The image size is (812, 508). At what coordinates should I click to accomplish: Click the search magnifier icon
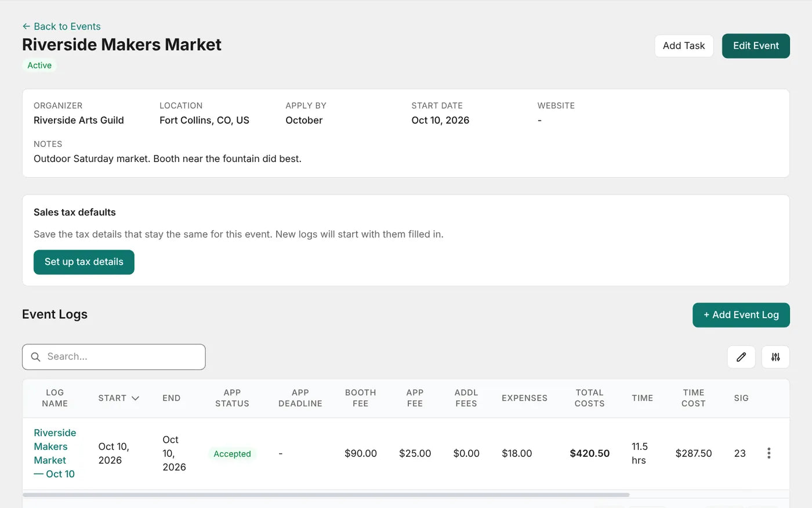click(36, 357)
